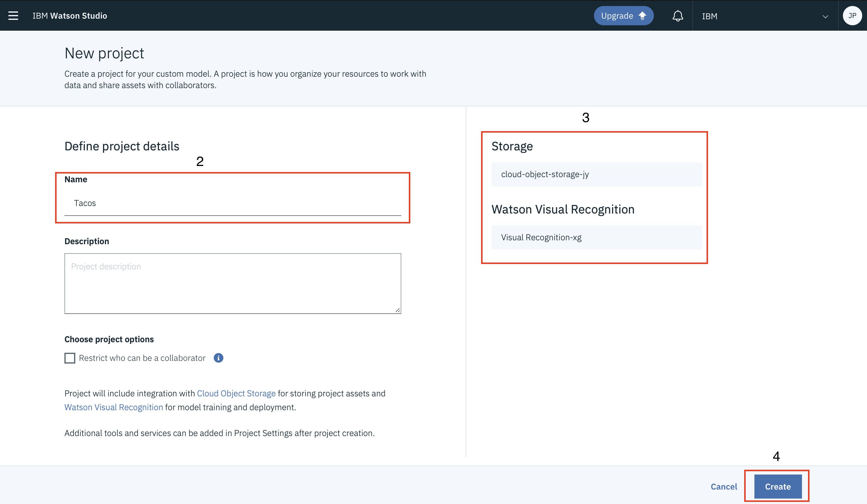Screen dimensions: 867x504
Task: Click the Create button
Action: tap(778, 487)
